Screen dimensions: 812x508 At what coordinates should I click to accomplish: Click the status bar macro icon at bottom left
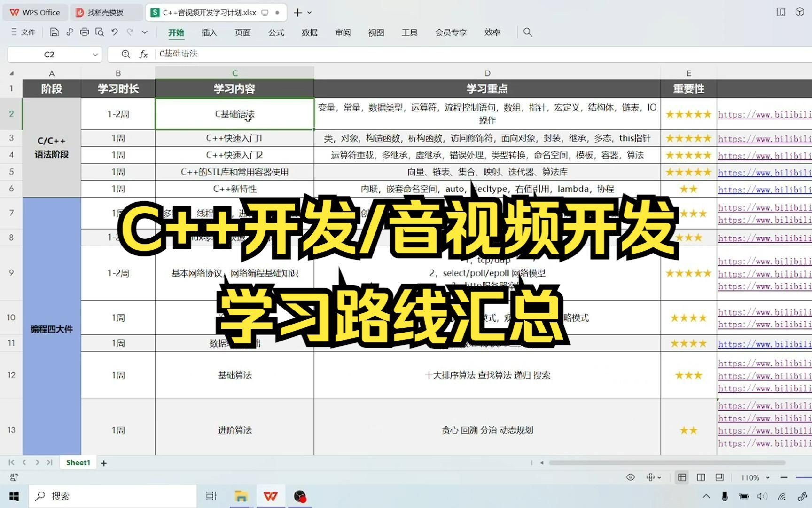[14, 477]
